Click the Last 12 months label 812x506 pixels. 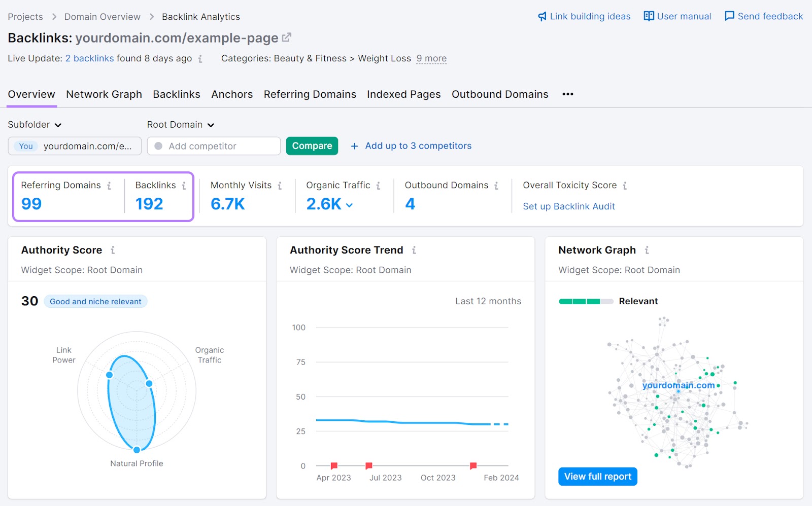[488, 301]
